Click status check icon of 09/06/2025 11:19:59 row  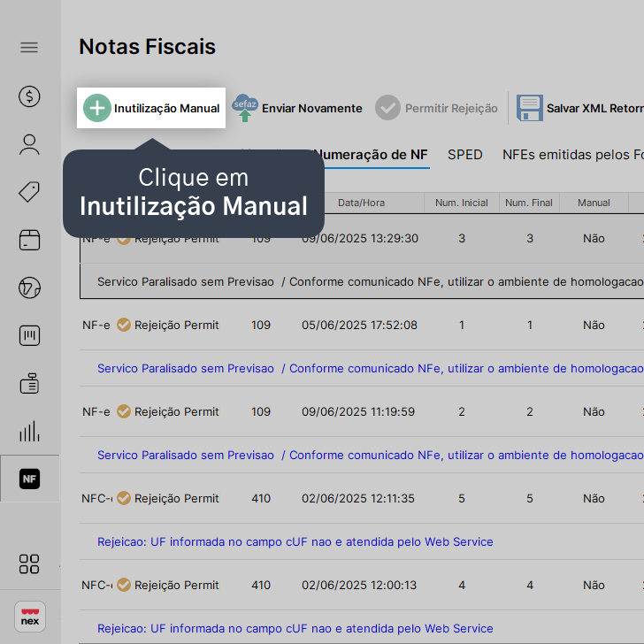[x=124, y=411]
